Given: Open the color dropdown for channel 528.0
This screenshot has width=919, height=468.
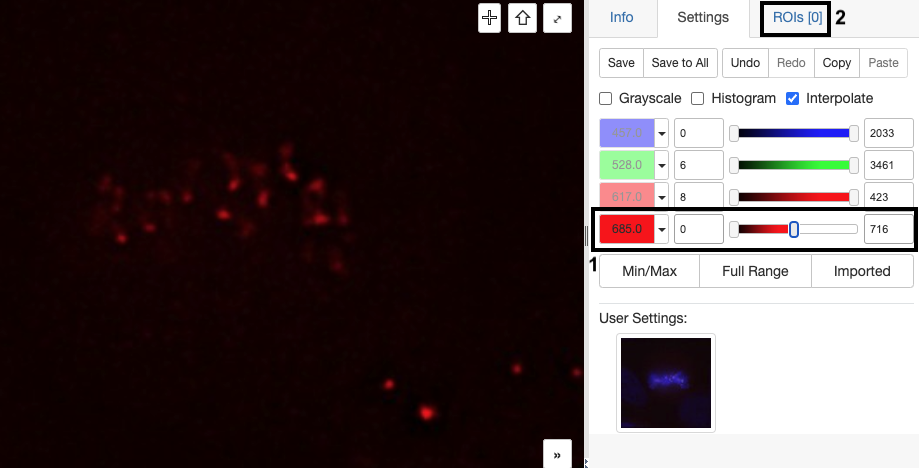Looking at the screenshot, I should 662,165.
